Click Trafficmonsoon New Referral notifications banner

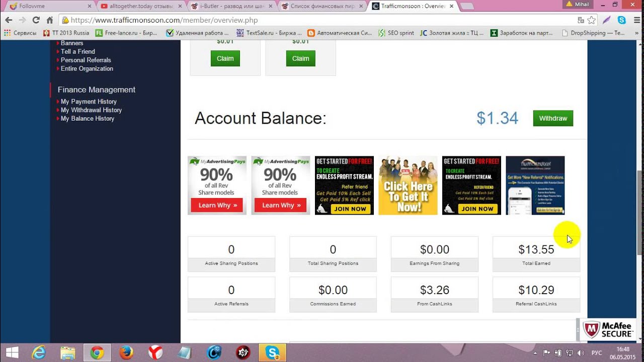pyautogui.click(x=535, y=186)
